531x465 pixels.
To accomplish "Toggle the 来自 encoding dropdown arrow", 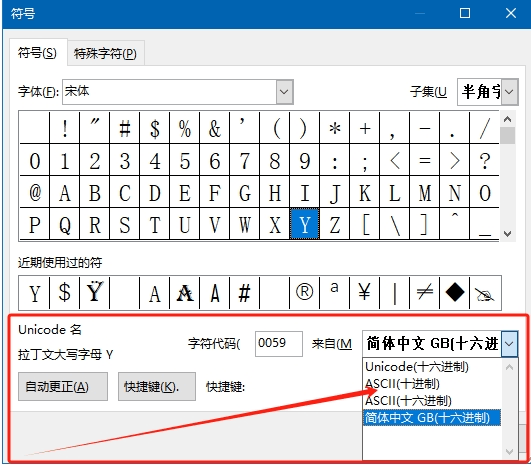I will (509, 344).
